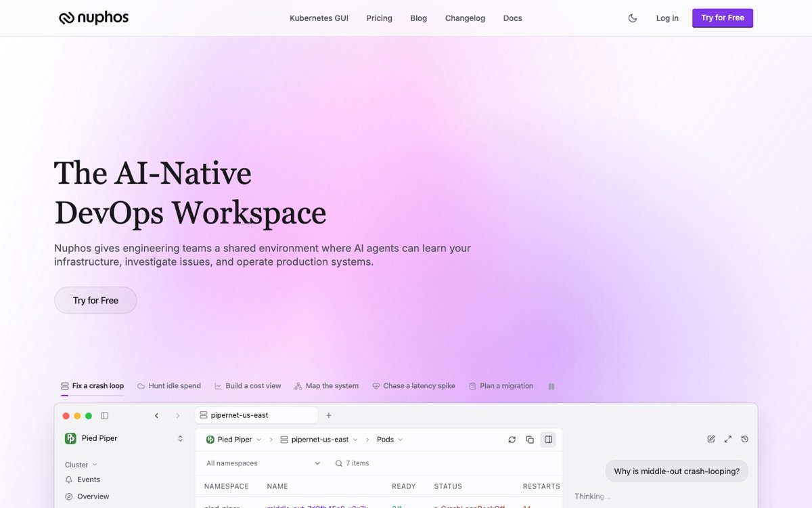Toggle dark mode with the moon icon
Image resolution: width=812 pixels, height=508 pixels.
tap(633, 18)
